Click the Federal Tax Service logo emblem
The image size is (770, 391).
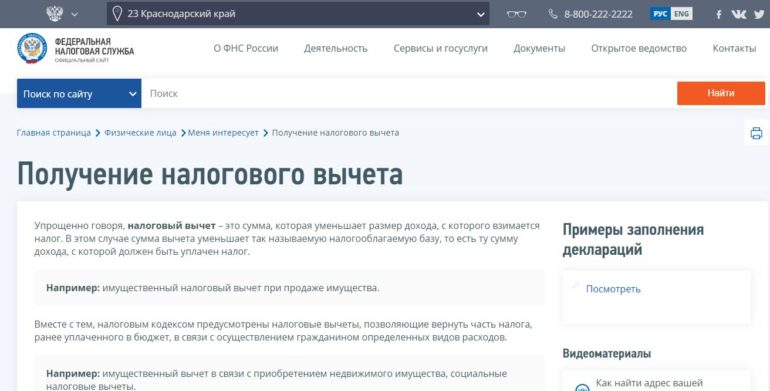coord(32,48)
